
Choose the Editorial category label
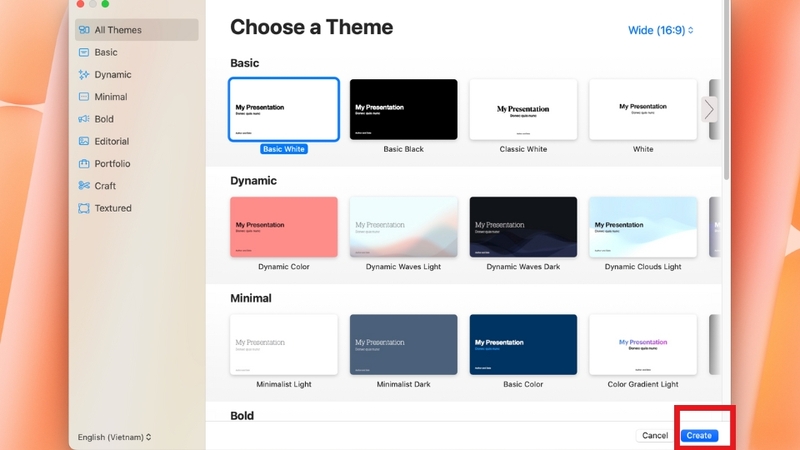[x=112, y=141]
